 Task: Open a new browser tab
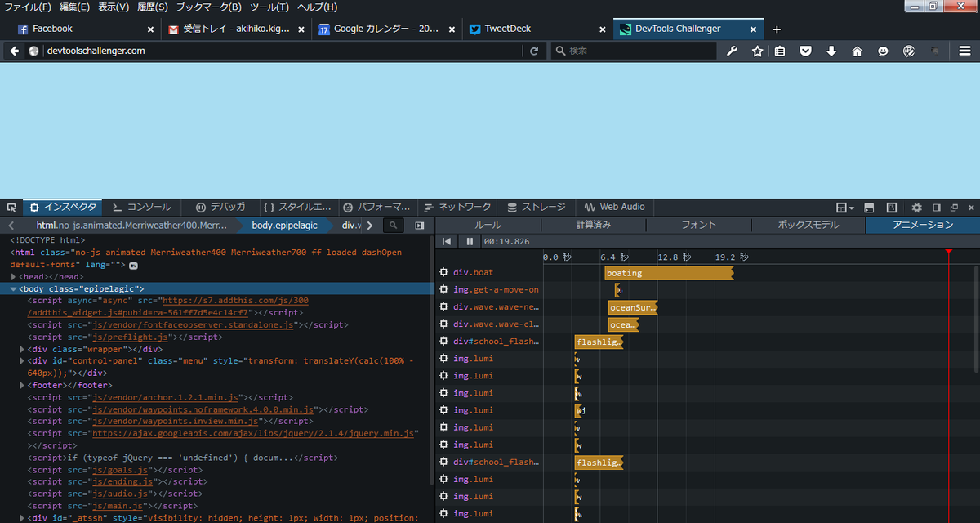coord(777,29)
